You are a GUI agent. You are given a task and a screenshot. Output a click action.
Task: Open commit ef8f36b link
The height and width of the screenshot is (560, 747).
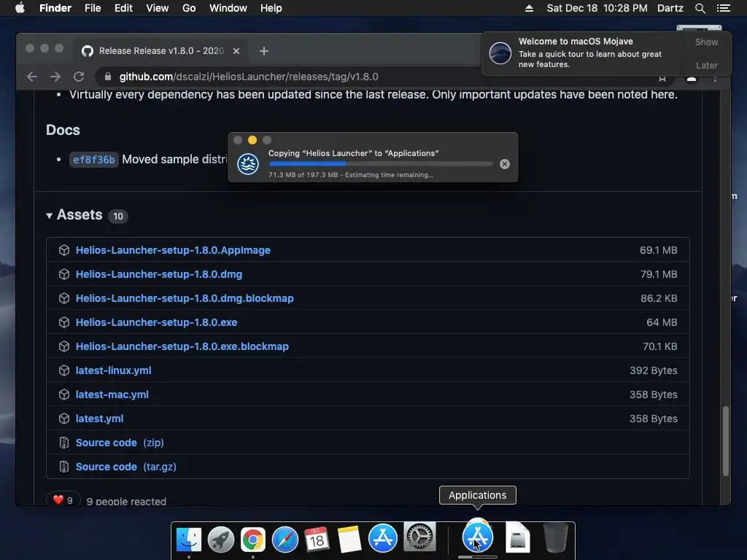(x=94, y=160)
